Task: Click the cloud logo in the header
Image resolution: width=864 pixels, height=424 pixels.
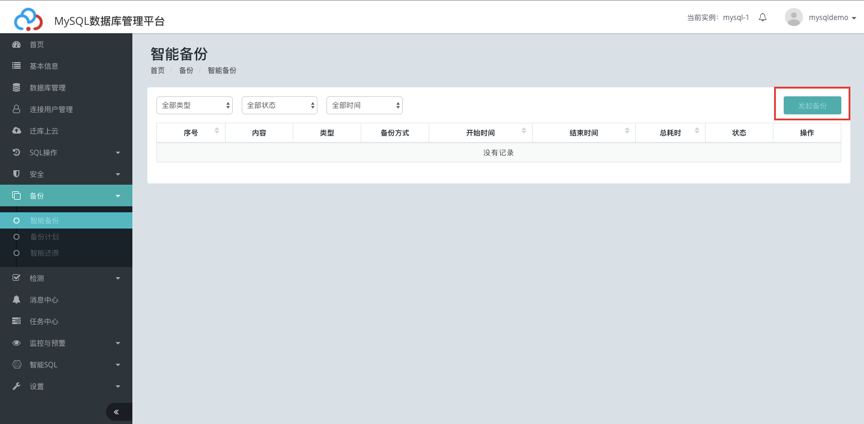Action: coord(28,20)
